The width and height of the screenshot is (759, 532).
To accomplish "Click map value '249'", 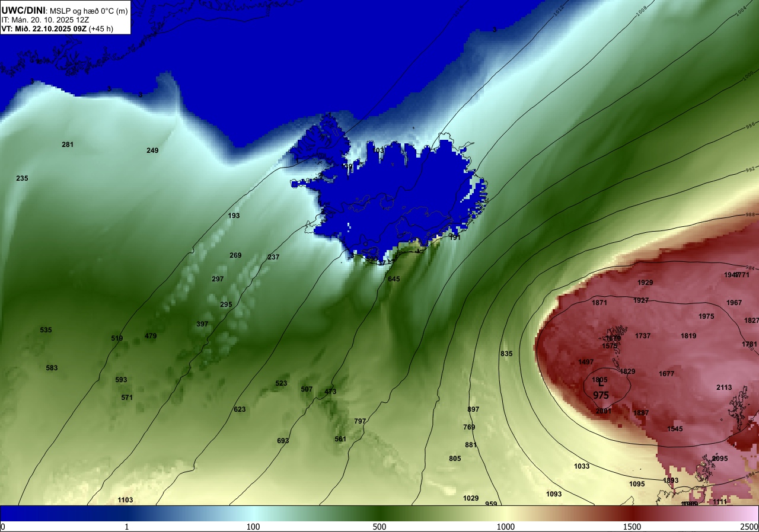I will coord(152,150).
